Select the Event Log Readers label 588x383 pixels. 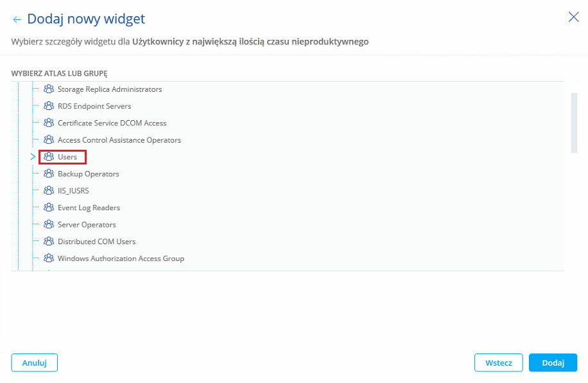pyautogui.click(x=89, y=208)
